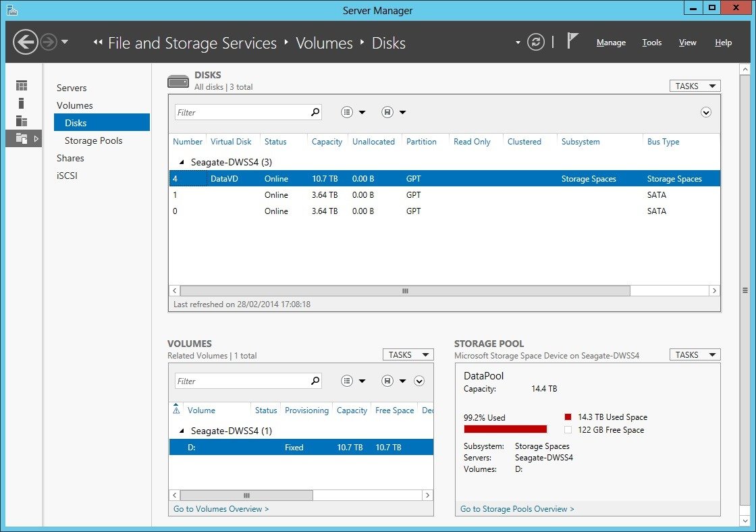This screenshot has width=756, height=532.
Task: Open the Local Server icon in rail
Action: [x=21, y=103]
